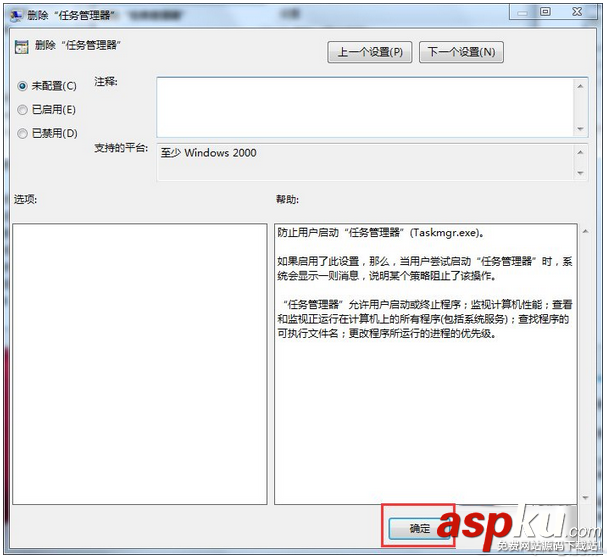Click the 支持的平台 label
607x558 pixels.
click(121, 148)
